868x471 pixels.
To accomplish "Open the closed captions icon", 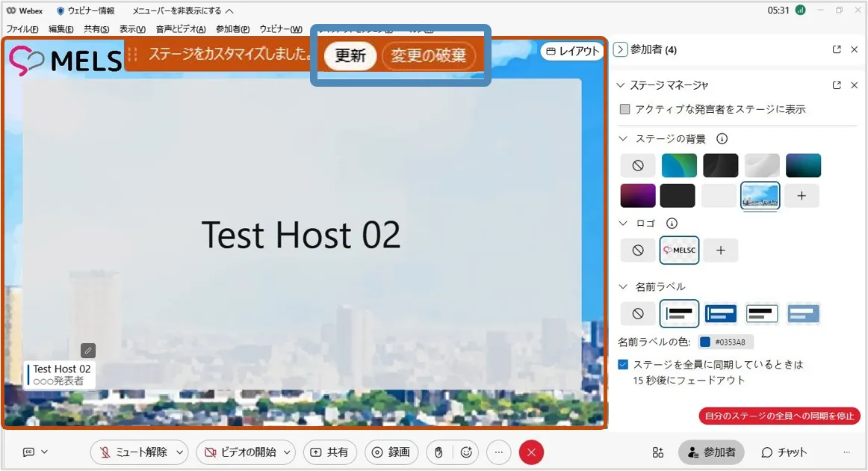I will point(29,452).
